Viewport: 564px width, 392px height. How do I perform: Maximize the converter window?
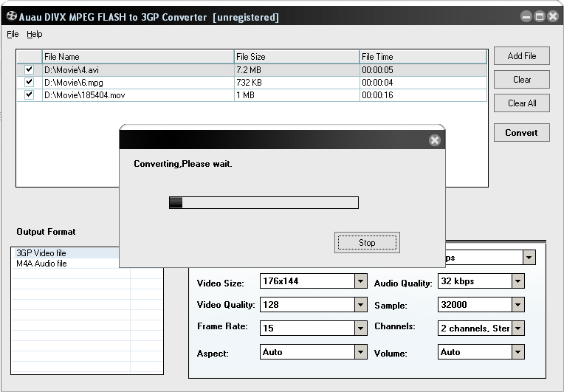(x=539, y=16)
